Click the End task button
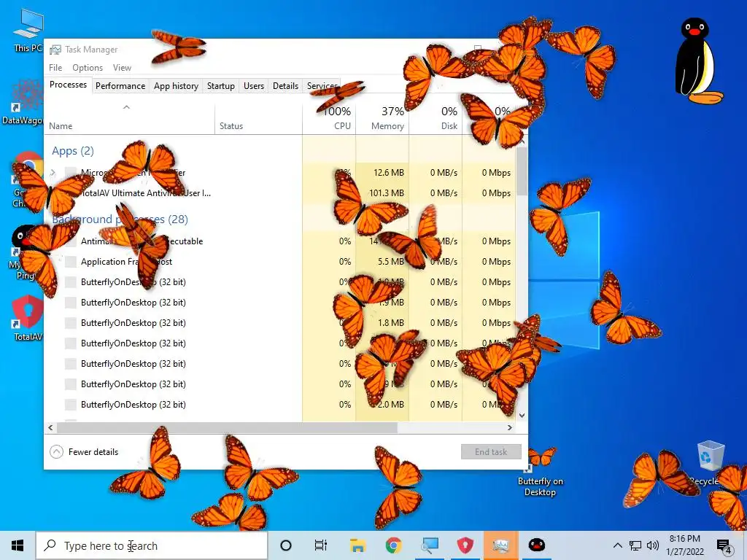 click(491, 452)
